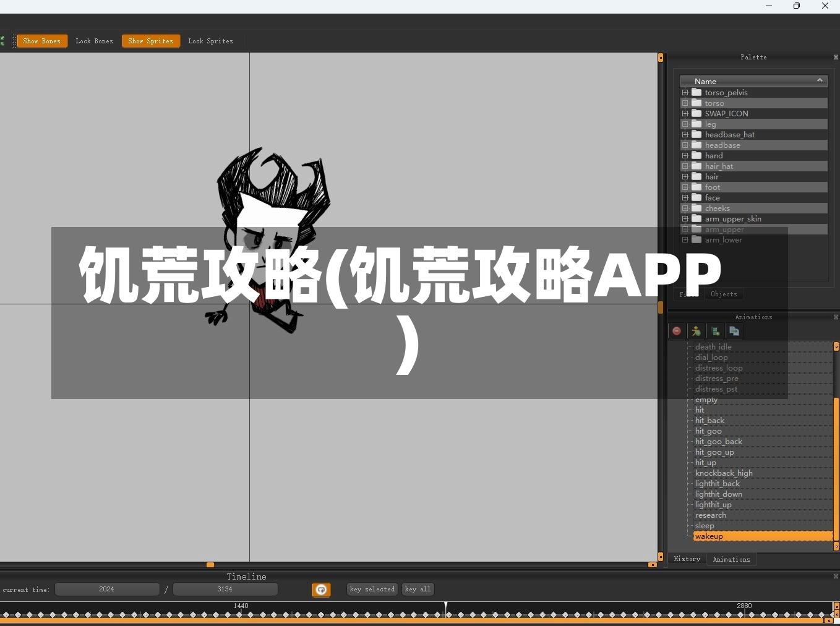Minimize the application window
Screen dimensions: 840x626
769,6
